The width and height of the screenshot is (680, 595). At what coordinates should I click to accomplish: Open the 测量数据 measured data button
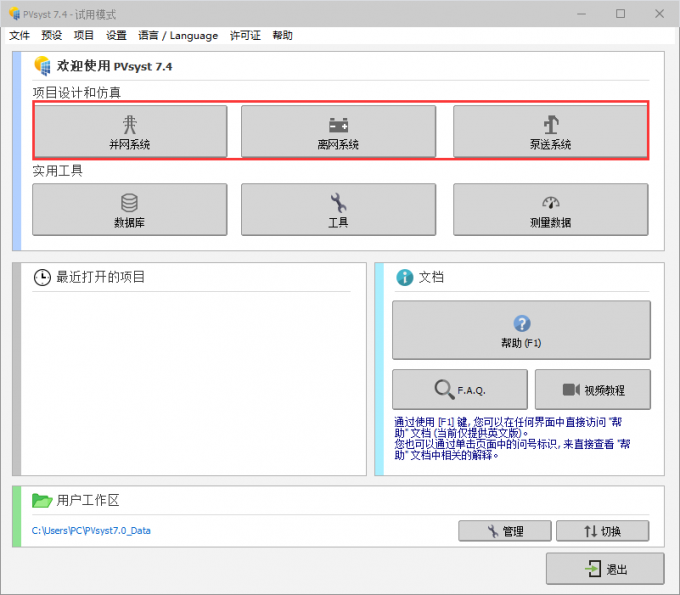pyautogui.click(x=550, y=209)
